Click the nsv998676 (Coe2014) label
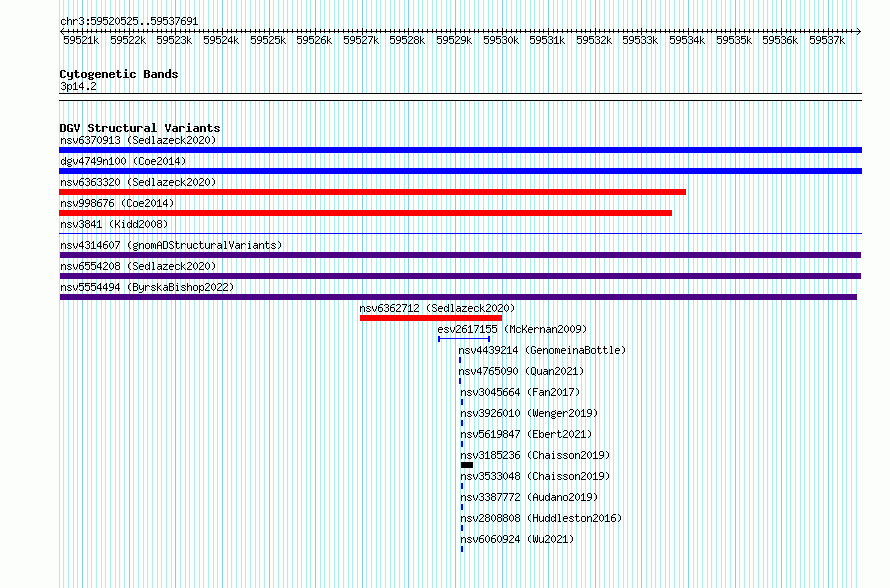 click(x=117, y=203)
